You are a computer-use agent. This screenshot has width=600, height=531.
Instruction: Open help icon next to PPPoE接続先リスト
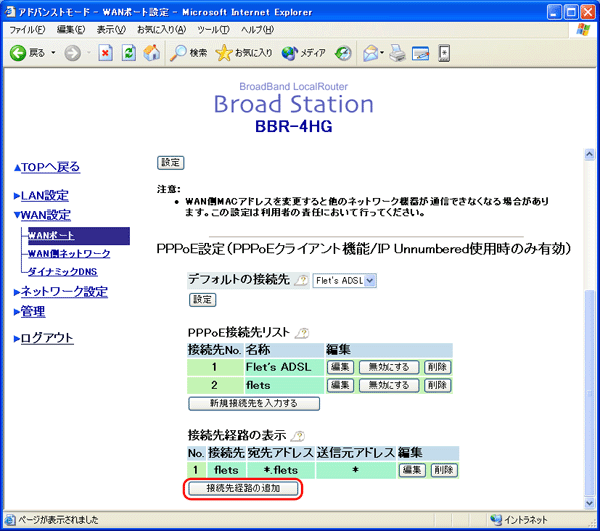[x=302, y=333]
